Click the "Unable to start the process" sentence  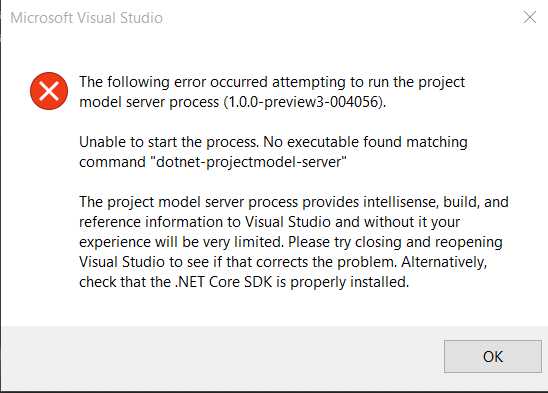tap(169, 142)
